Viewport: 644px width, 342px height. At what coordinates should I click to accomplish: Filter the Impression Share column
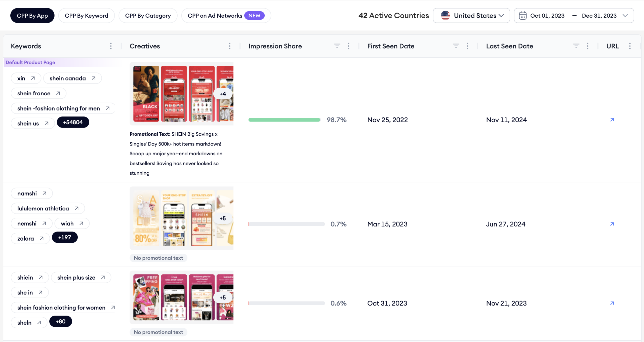click(337, 46)
